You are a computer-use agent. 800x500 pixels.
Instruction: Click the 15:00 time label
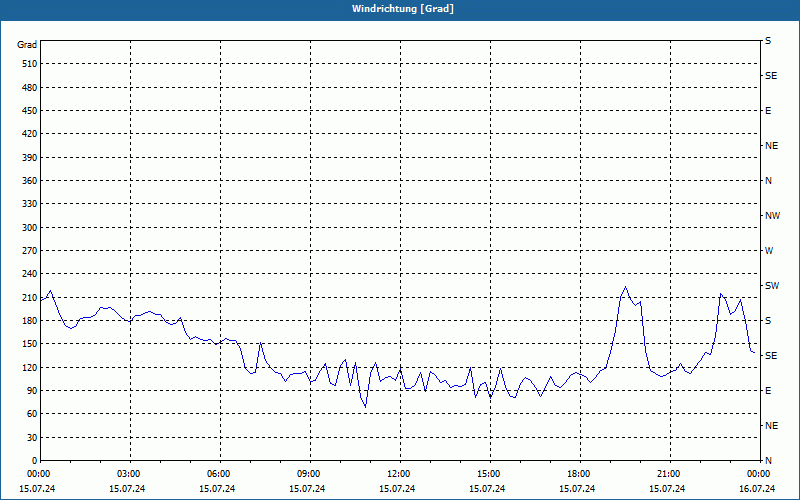(x=490, y=474)
